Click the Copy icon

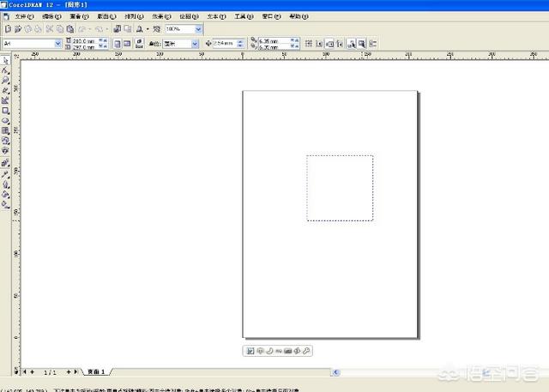pos(60,29)
